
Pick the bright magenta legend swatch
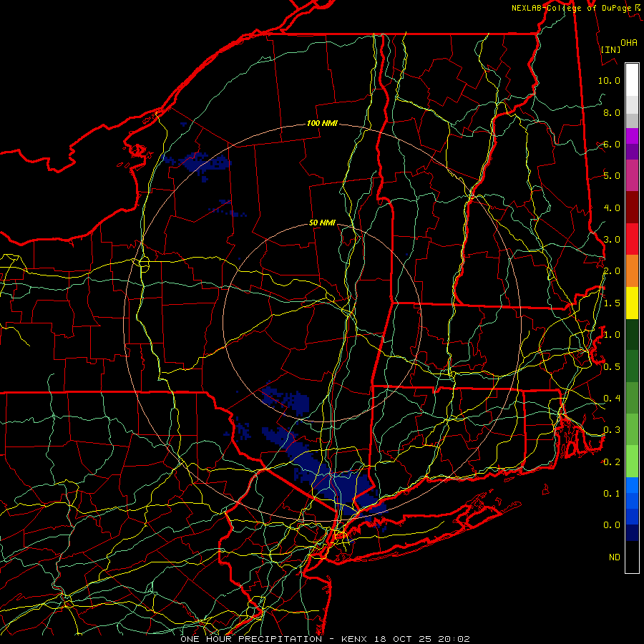click(632, 136)
